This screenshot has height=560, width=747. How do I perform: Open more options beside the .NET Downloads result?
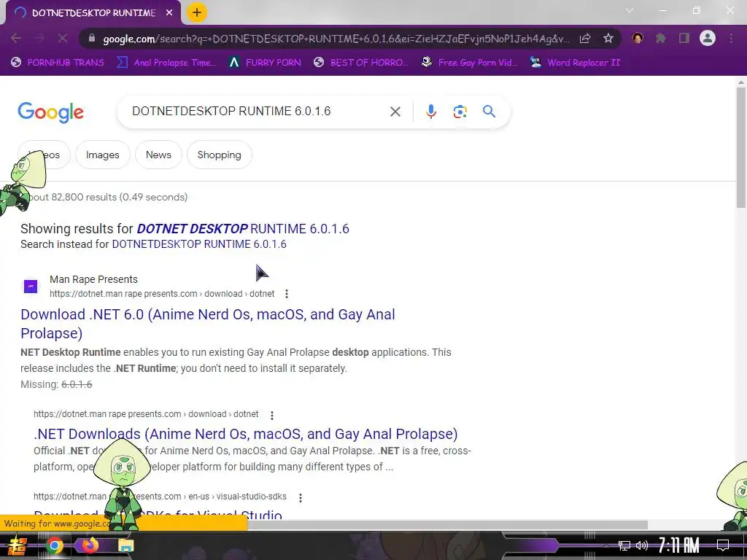coord(271,415)
